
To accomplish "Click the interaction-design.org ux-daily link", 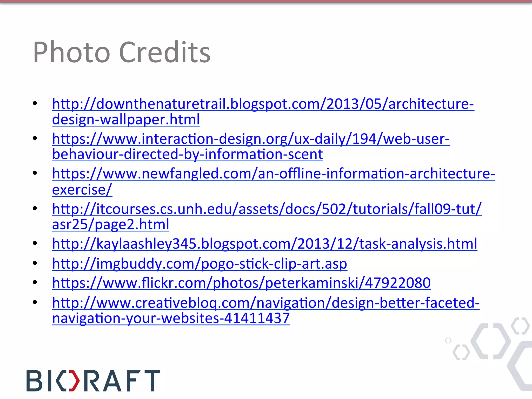I will [x=251, y=139].
